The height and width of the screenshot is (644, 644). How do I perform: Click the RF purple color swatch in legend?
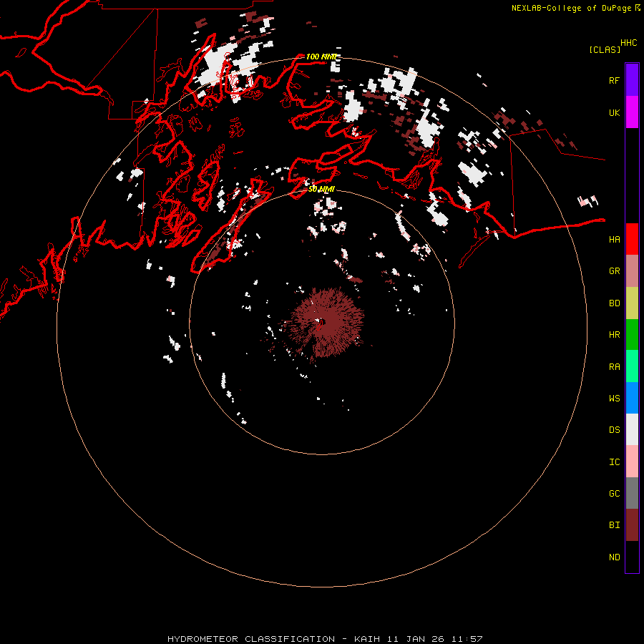coord(632,80)
